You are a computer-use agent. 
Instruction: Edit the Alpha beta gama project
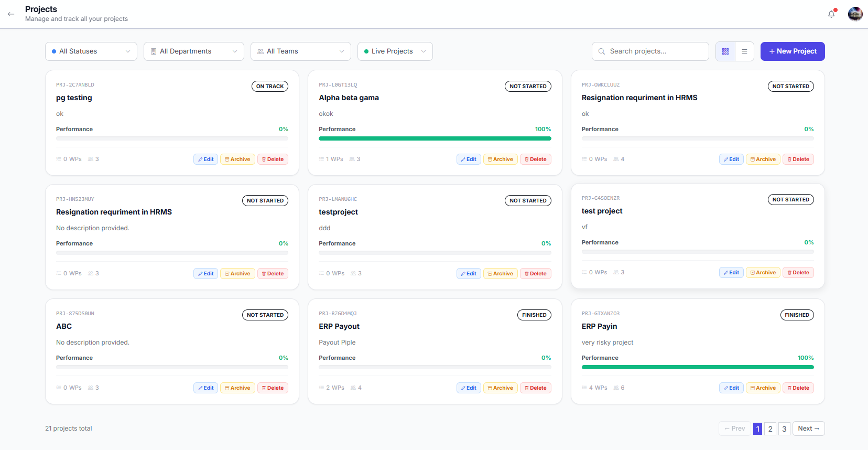469,159
